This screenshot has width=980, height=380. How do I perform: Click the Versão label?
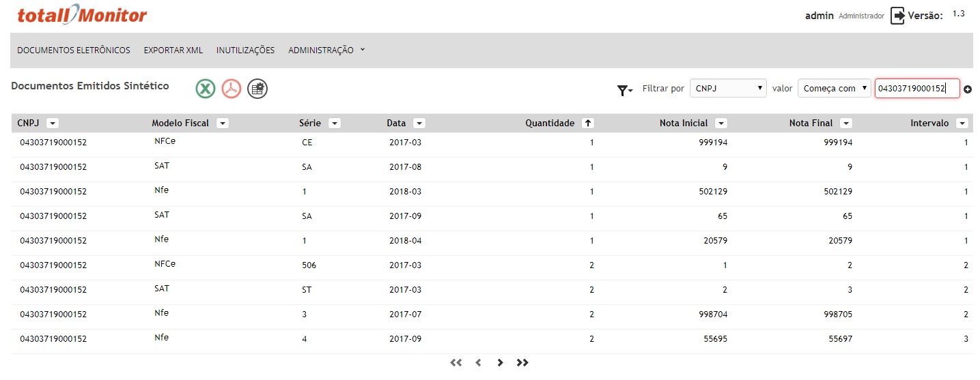pos(925,16)
